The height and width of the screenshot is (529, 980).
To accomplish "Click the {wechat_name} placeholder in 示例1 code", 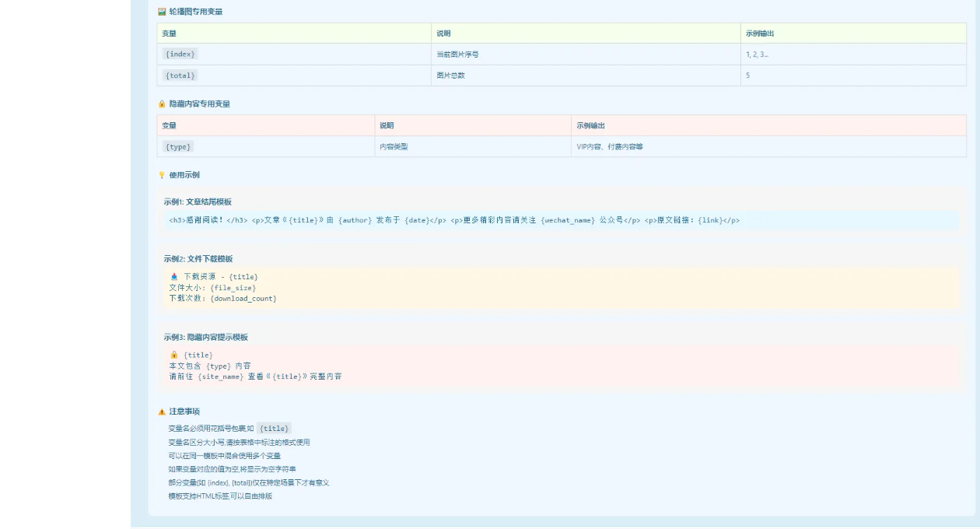I will click(x=568, y=220).
